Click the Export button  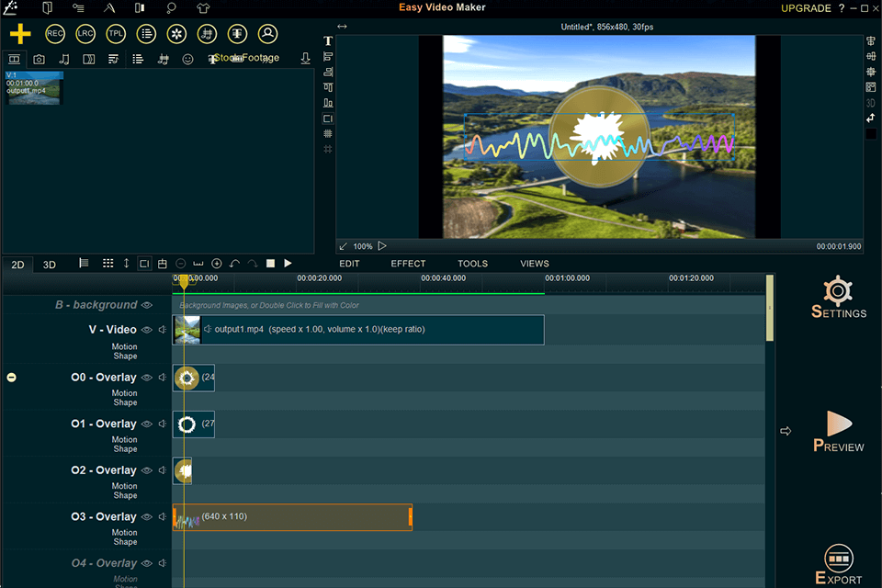[839, 564]
